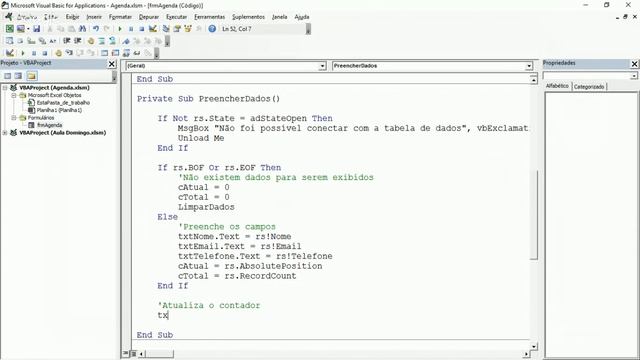Collapse the Formulários folder

(13, 118)
